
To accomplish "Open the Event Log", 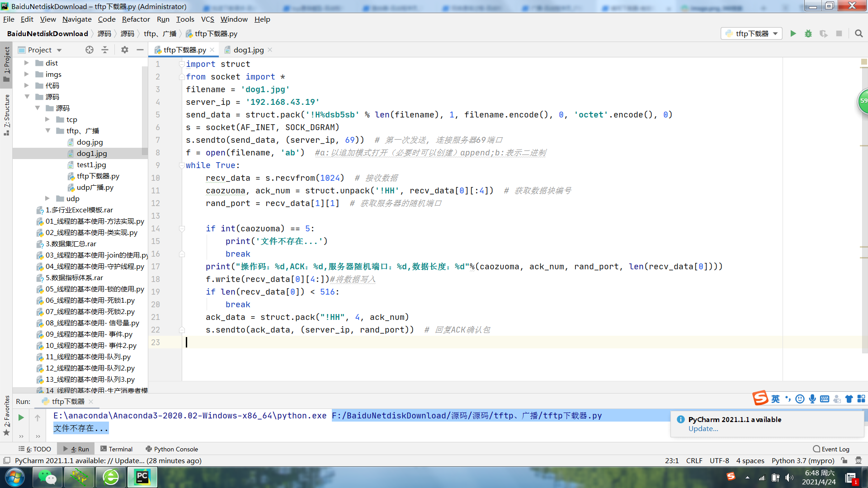I will tap(831, 449).
